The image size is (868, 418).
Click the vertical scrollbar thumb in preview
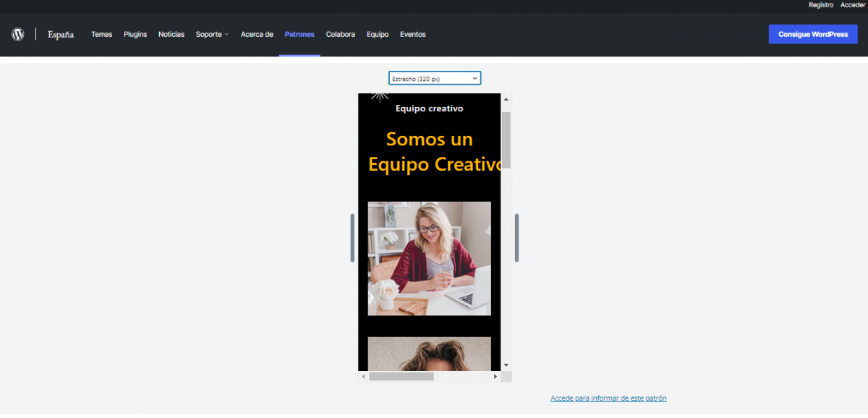(506, 139)
